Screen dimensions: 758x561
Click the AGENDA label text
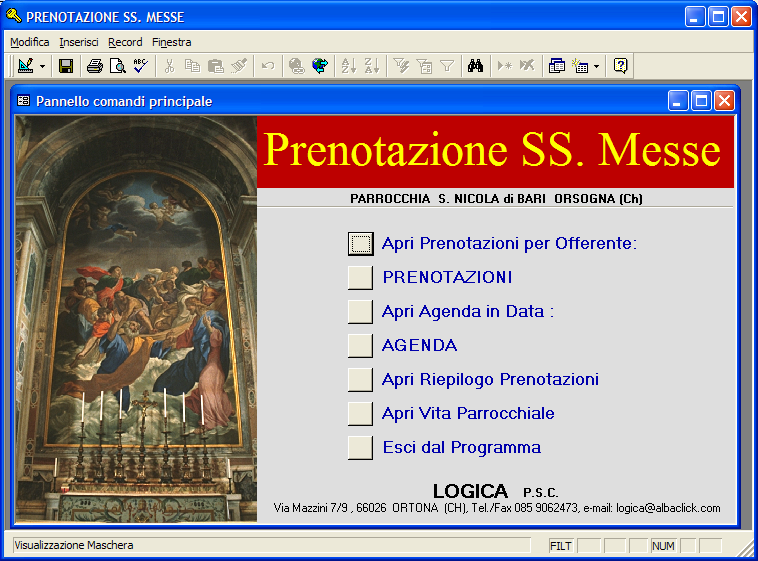click(419, 345)
